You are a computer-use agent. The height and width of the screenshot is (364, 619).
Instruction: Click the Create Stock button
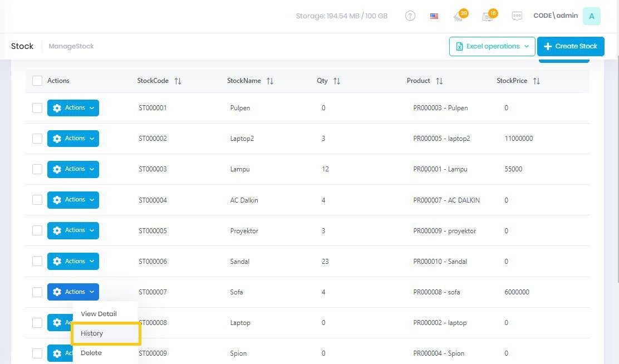point(571,46)
